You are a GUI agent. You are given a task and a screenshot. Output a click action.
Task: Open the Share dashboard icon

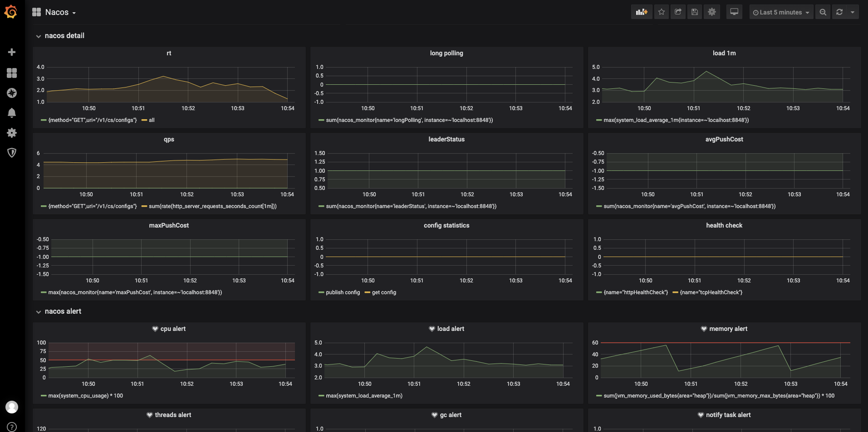tap(678, 12)
